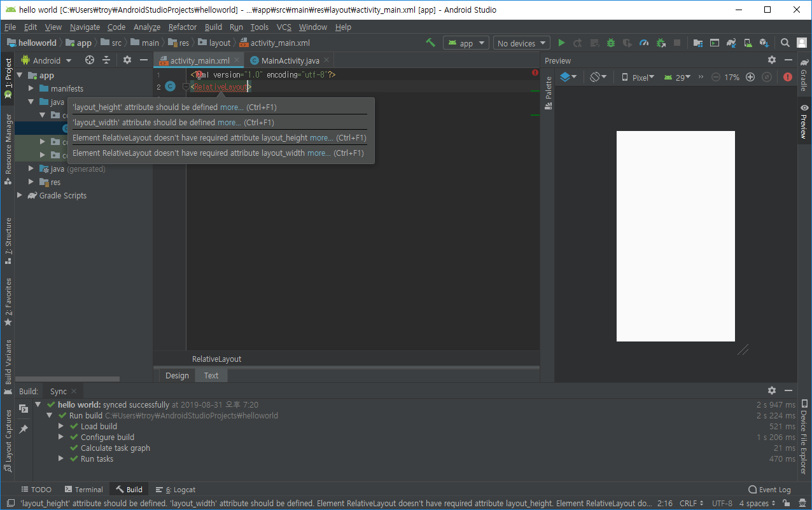Click Search Everywhere magnifier icon
Viewport: 812px width, 510px height.
(x=785, y=43)
